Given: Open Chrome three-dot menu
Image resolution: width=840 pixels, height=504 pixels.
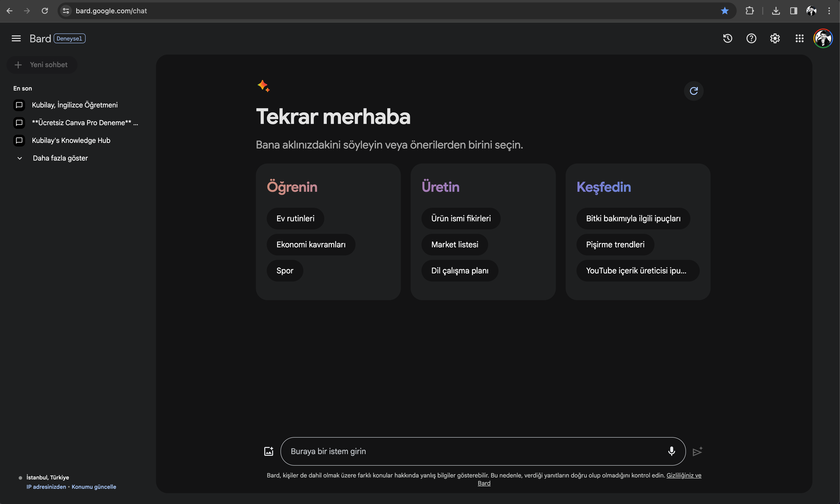Looking at the screenshot, I should click(x=829, y=11).
